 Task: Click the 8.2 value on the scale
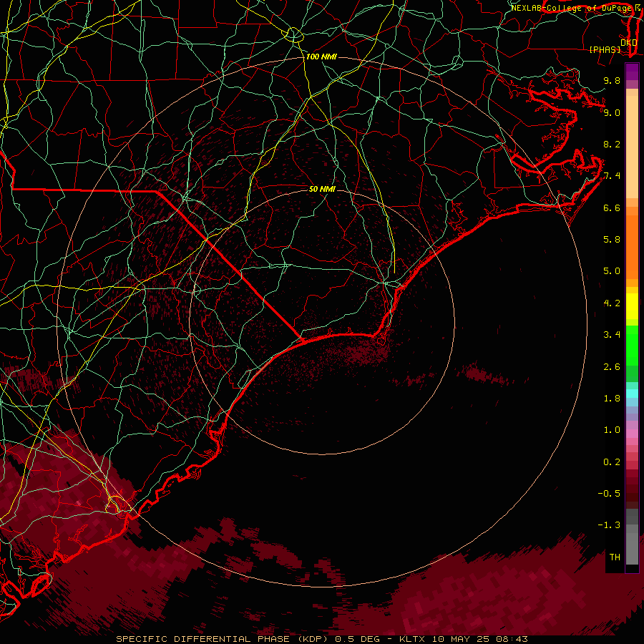coord(612,144)
